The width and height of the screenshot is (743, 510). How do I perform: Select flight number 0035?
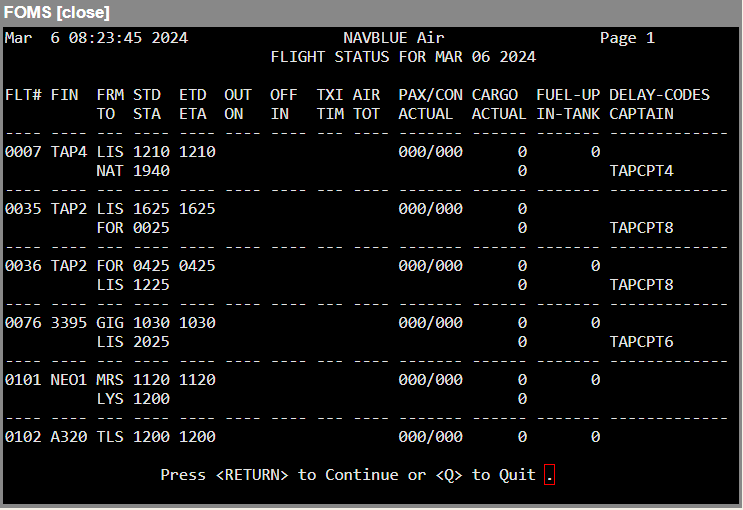point(23,209)
